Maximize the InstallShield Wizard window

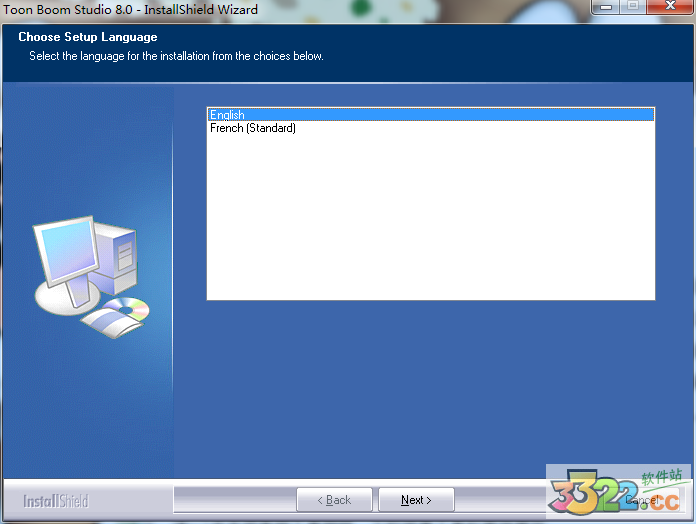coord(633,7)
